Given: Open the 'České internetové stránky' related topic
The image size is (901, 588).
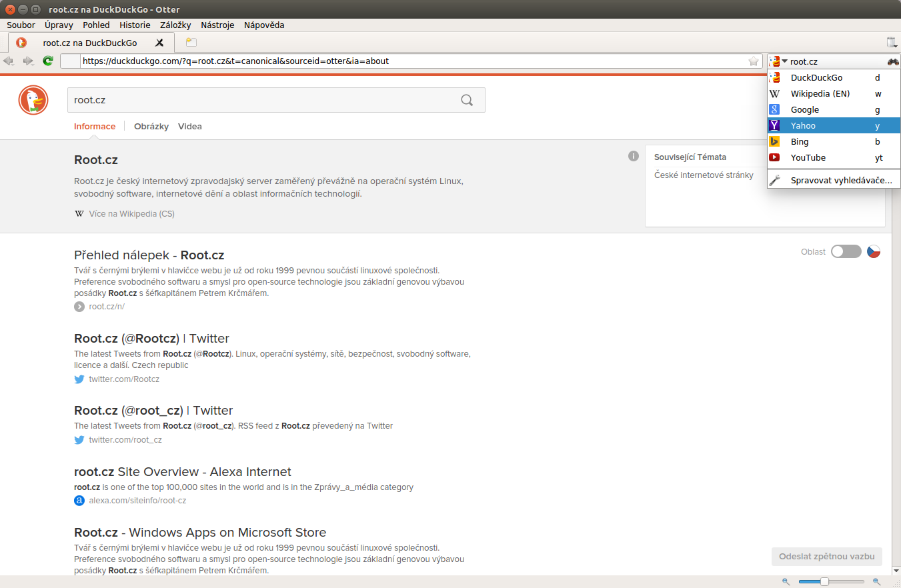Looking at the screenshot, I should pyautogui.click(x=704, y=175).
